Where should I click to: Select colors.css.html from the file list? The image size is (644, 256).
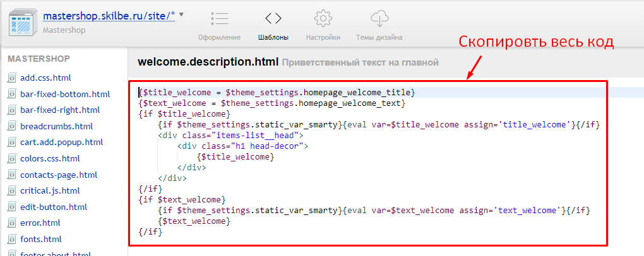[50, 159]
